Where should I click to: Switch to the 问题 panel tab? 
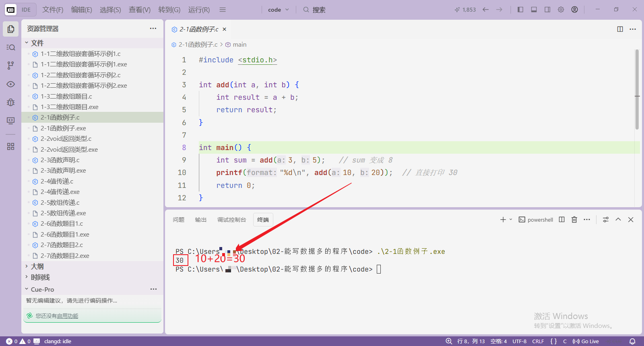[178, 220]
